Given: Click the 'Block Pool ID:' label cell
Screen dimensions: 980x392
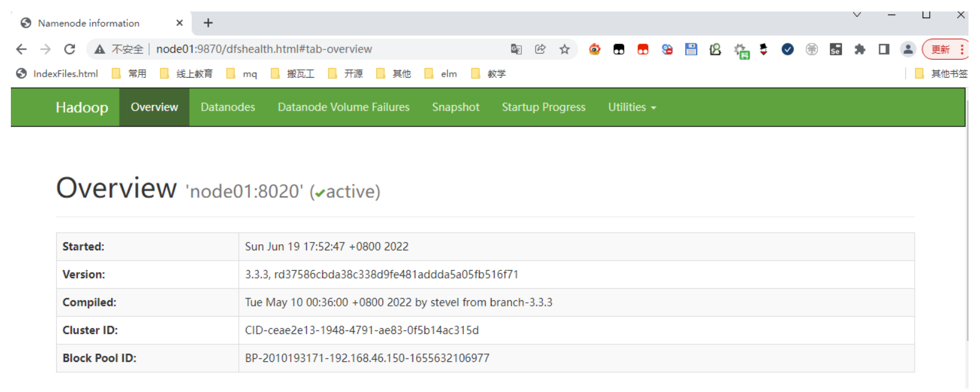Looking at the screenshot, I should point(148,358).
